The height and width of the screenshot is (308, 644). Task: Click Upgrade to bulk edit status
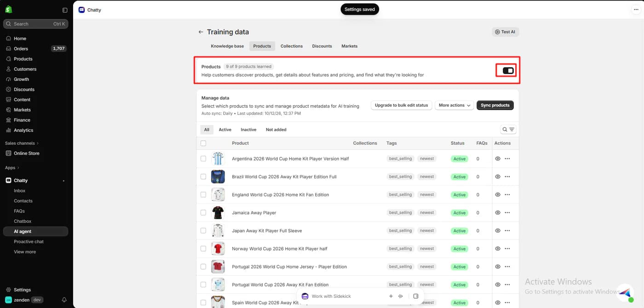(401, 105)
